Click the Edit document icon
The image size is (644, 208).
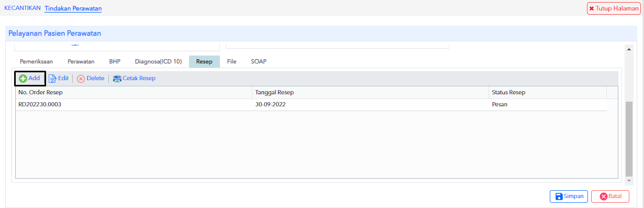coord(52,79)
